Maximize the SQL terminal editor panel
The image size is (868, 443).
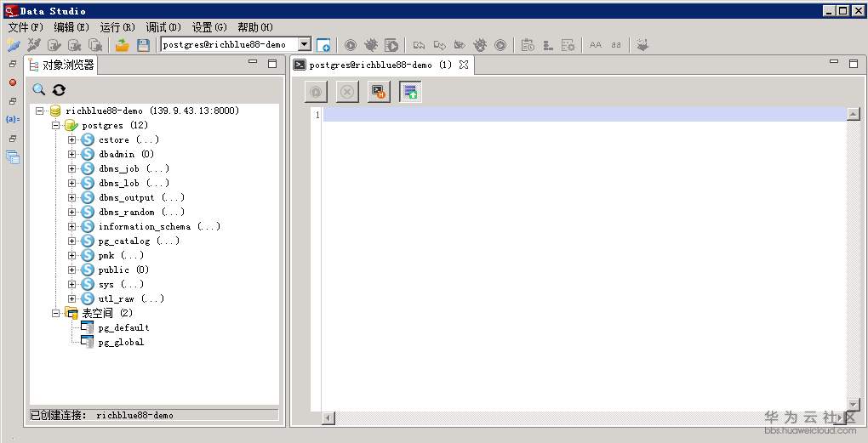(854, 64)
